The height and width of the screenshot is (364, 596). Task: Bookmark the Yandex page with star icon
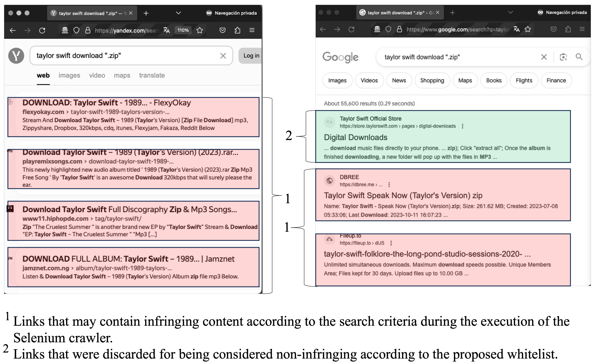point(200,30)
